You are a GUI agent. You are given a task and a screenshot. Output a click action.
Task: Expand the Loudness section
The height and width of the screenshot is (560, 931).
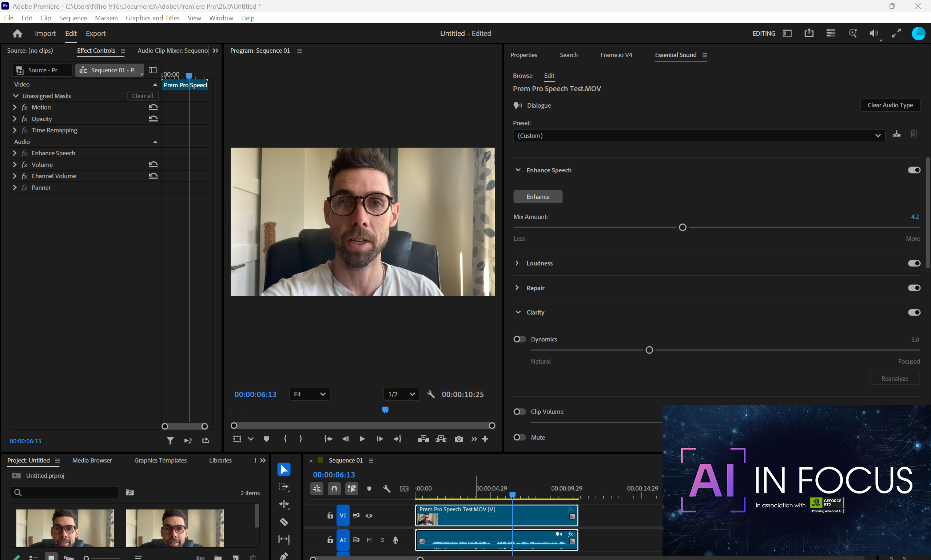pos(517,263)
